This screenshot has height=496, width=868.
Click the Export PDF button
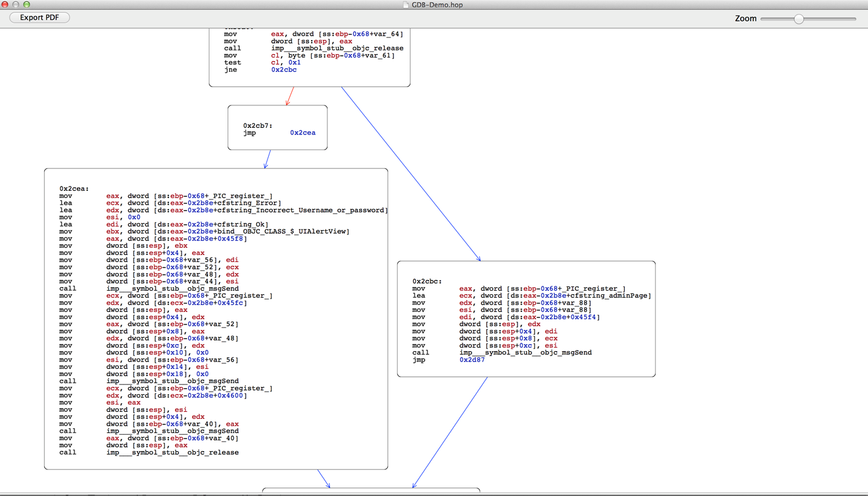coord(39,18)
